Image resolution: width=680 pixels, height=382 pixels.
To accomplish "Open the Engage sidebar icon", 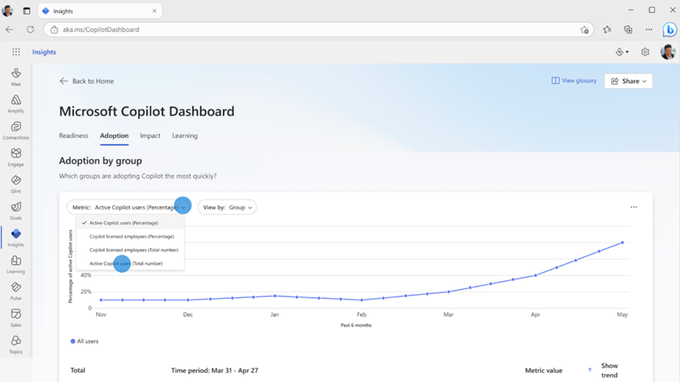I will (16, 157).
